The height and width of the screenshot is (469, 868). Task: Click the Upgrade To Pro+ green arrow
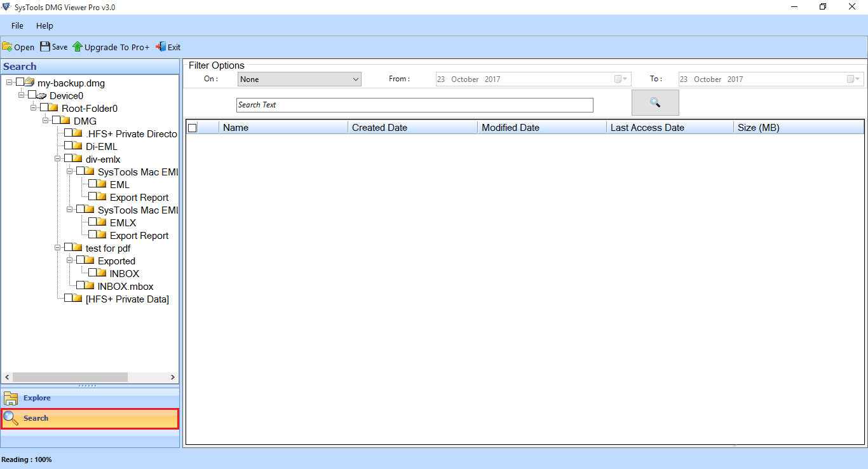(x=78, y=47)
